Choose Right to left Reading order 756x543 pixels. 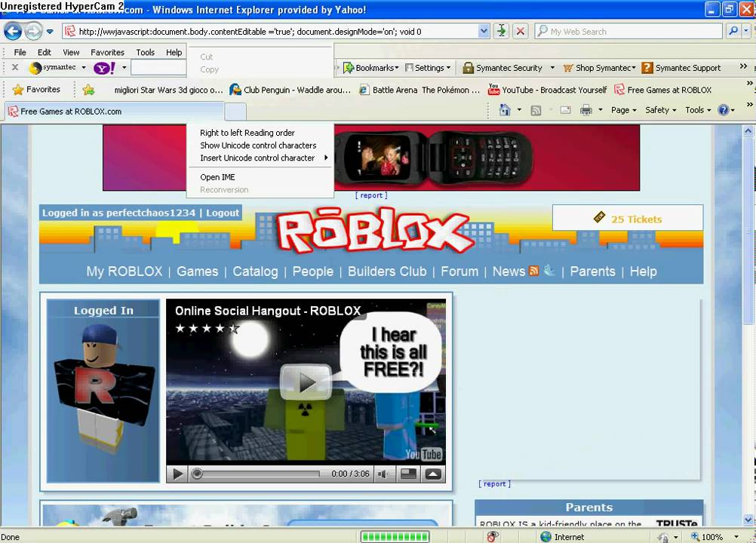click(260, 133)
